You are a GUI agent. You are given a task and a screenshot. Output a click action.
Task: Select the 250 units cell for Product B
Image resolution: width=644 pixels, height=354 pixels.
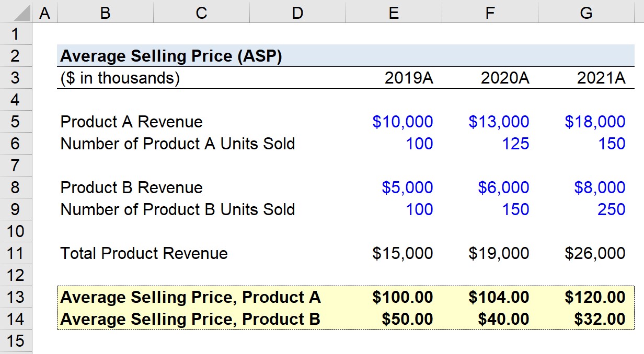(x=586, y=209)
